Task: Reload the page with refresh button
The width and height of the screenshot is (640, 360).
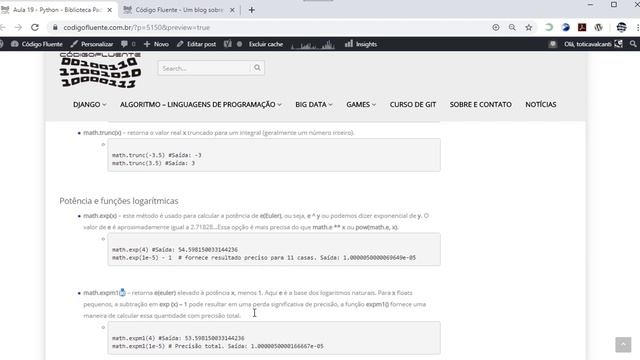Action: (35, 27)
